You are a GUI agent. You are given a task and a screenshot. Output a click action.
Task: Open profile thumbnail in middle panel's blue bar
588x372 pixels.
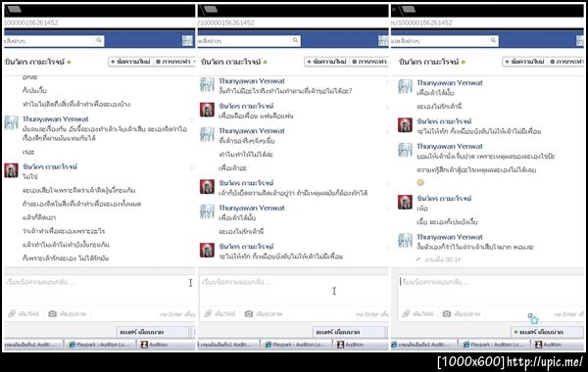tap(383, 40)
